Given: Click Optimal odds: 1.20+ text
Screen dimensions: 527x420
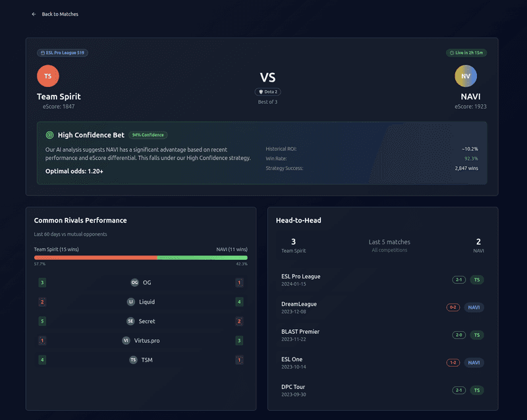Looking at the screenshot, I should (x=74, y=171).
